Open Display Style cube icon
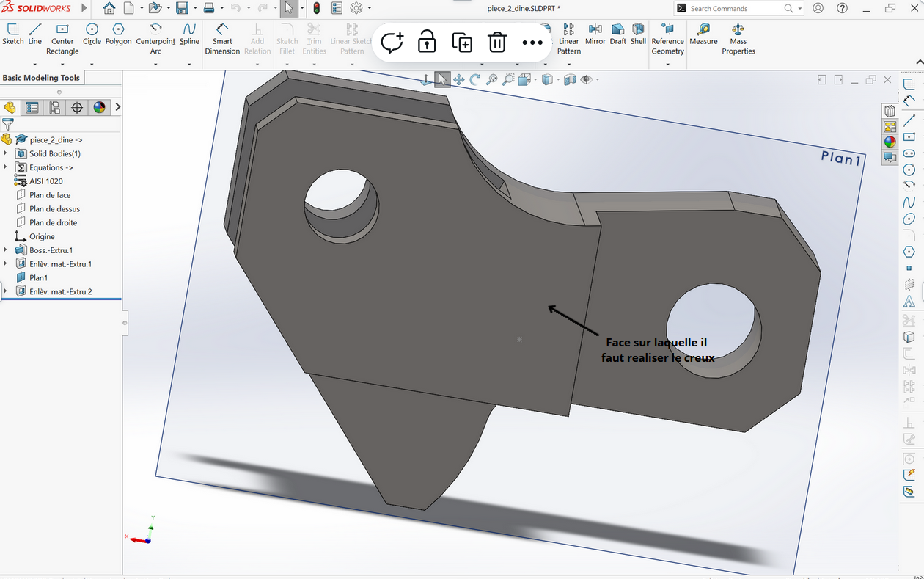 [x=546, y=79]
